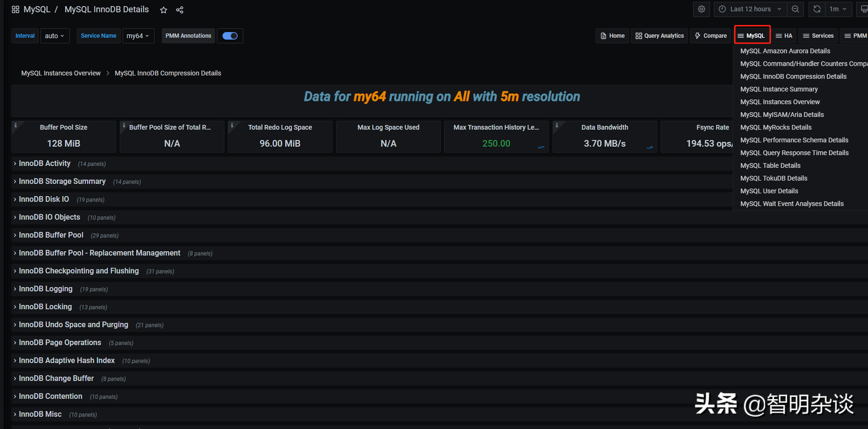Open the Compare dashboards button

(711, 36)
